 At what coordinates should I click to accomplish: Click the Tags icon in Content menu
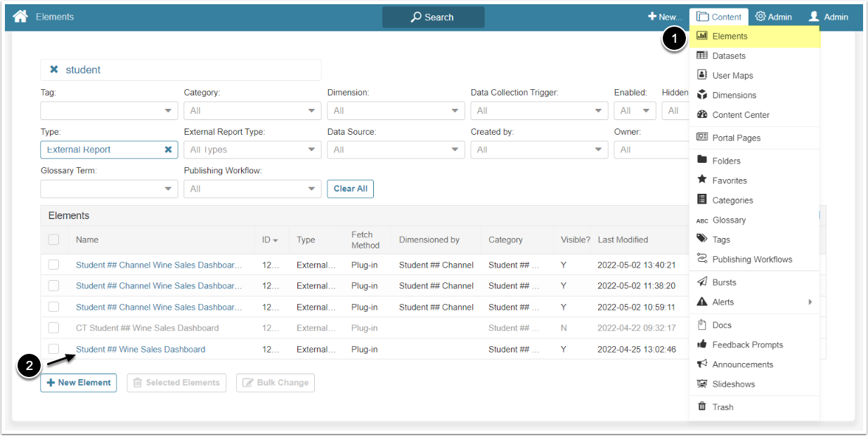coord(701,239)
